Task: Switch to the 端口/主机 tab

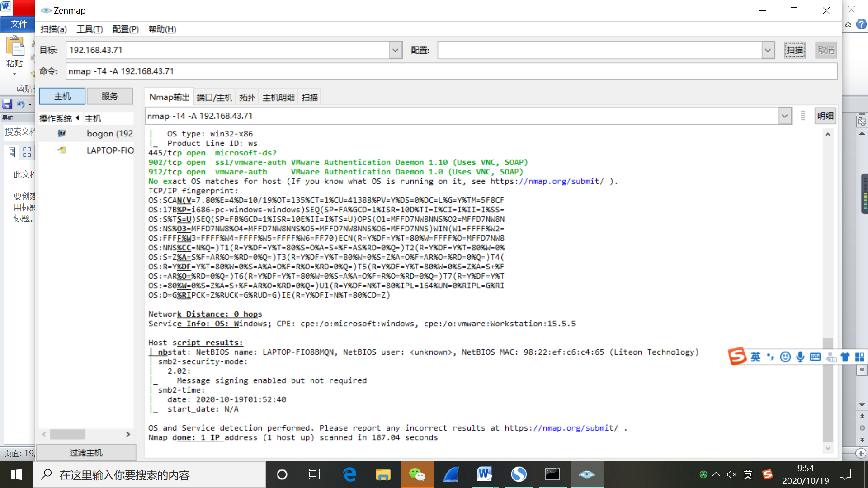Action: [x=214, y=97]
